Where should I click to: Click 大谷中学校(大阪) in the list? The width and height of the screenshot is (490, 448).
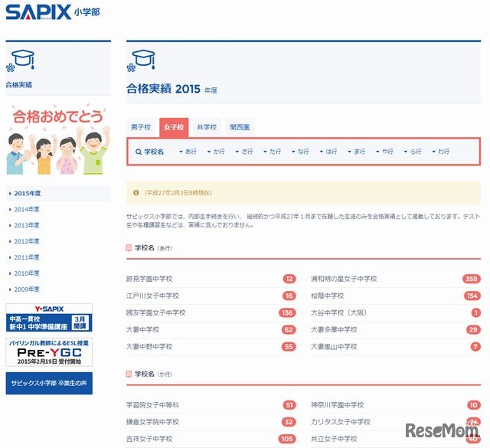pyautogui.click(x=338, y=312)
